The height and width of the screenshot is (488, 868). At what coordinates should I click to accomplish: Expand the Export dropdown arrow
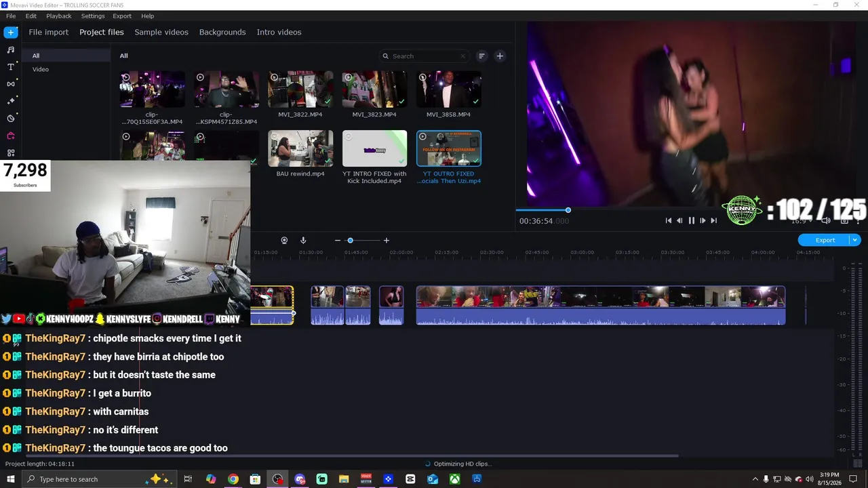click(x=855, y=240)
